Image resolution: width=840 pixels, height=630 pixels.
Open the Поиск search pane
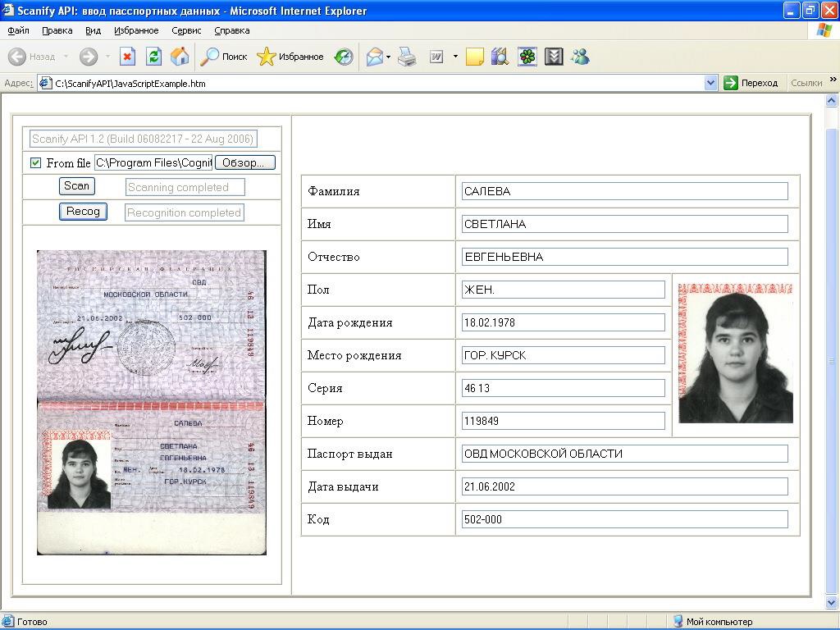click(x=225, y=57)
